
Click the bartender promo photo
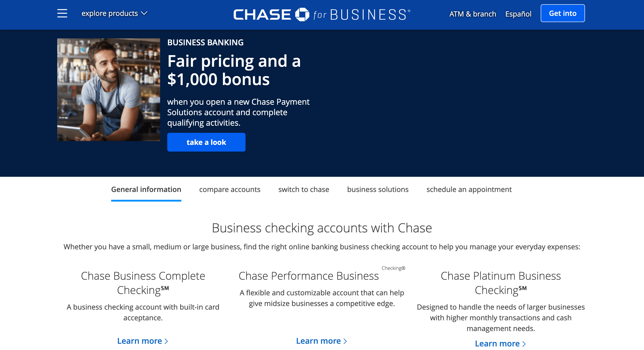(x=108, y=90)
